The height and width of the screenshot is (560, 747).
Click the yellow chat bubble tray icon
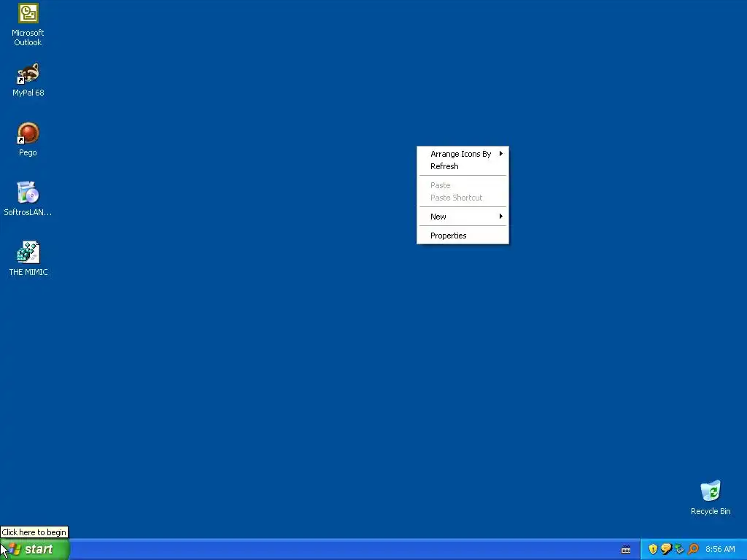(666, 549)
